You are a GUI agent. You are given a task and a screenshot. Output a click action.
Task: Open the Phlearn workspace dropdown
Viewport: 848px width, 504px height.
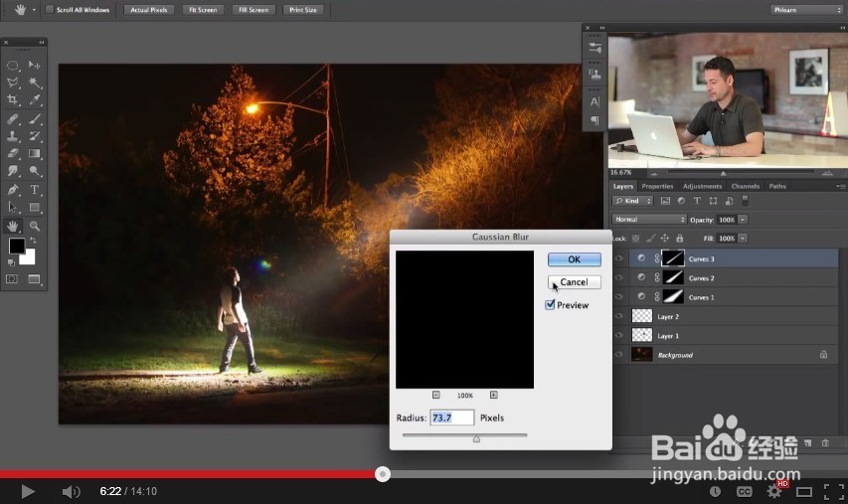[806, 10]
